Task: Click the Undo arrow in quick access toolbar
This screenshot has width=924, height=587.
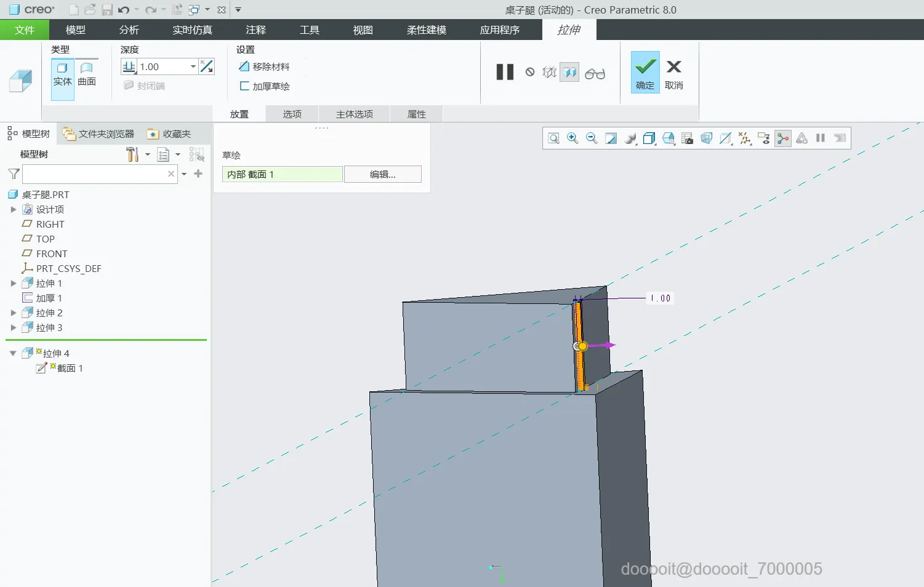Action: click(x=124, y=10)
